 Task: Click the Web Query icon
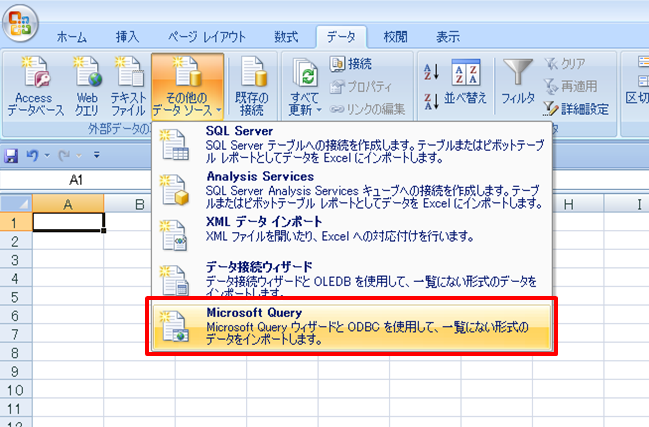[87, 87]
